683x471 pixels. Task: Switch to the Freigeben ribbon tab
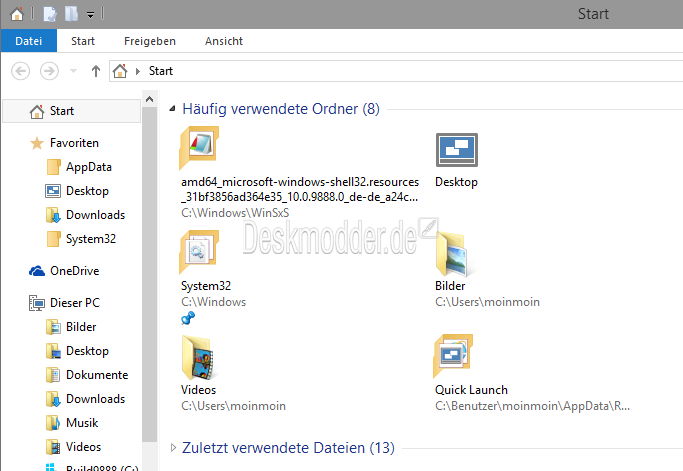click(x=150, y=41)
